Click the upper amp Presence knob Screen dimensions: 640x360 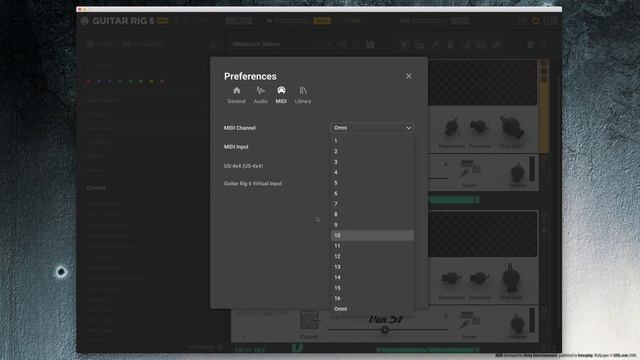(480, 127)
